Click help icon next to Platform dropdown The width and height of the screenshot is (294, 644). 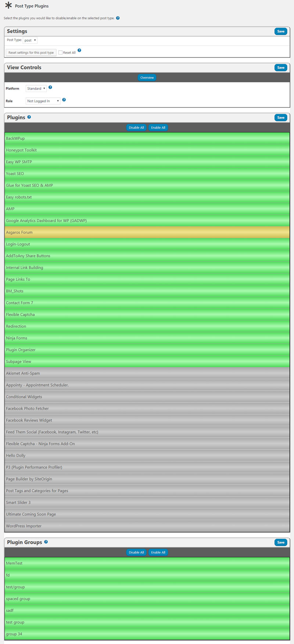click(x=50, y=87)
